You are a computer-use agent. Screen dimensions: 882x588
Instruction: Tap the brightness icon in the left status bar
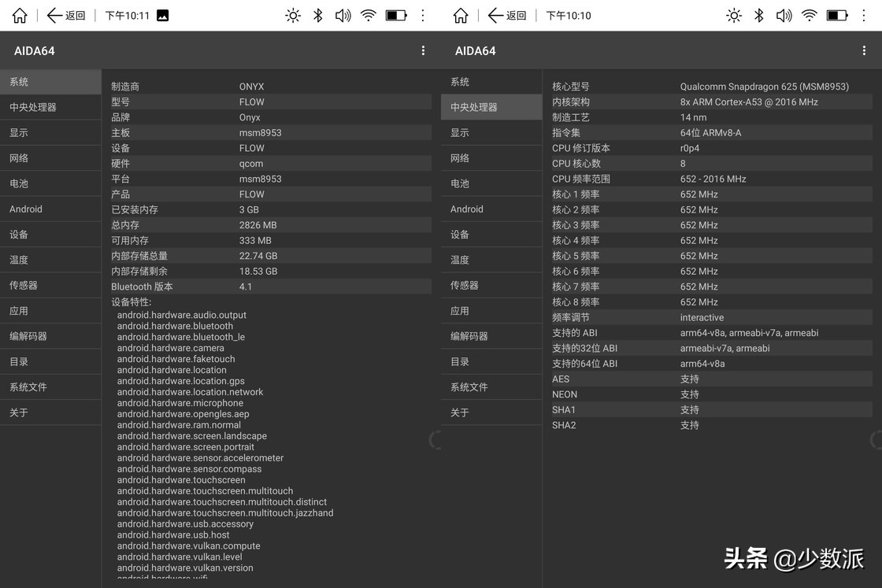pyautogui.click(x=293, y=15)
